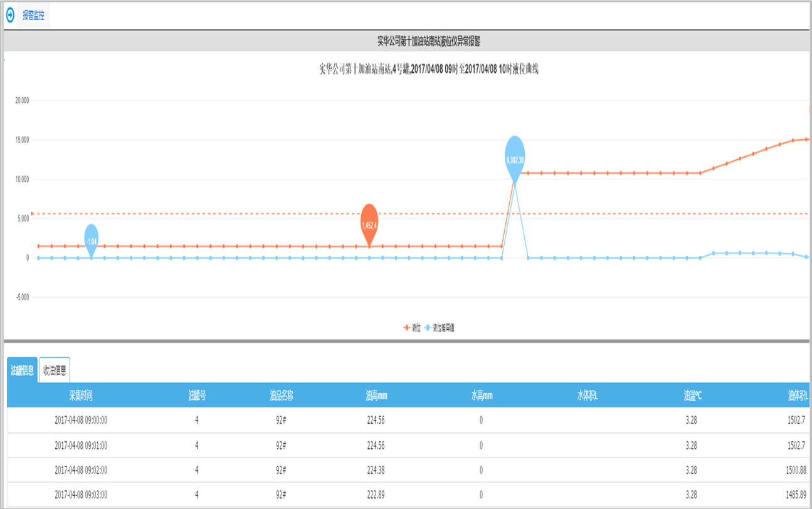Click the 油温℃ column header

[692, 396]
